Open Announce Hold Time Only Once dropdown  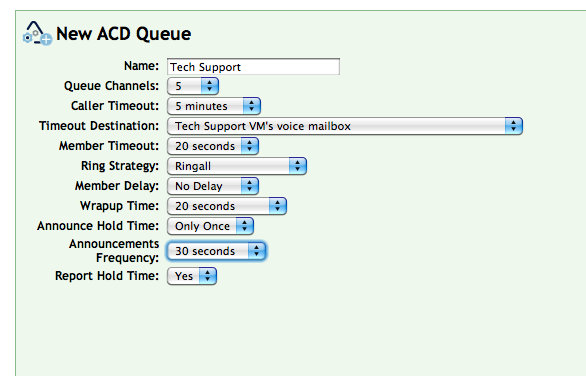coord(210,226)
